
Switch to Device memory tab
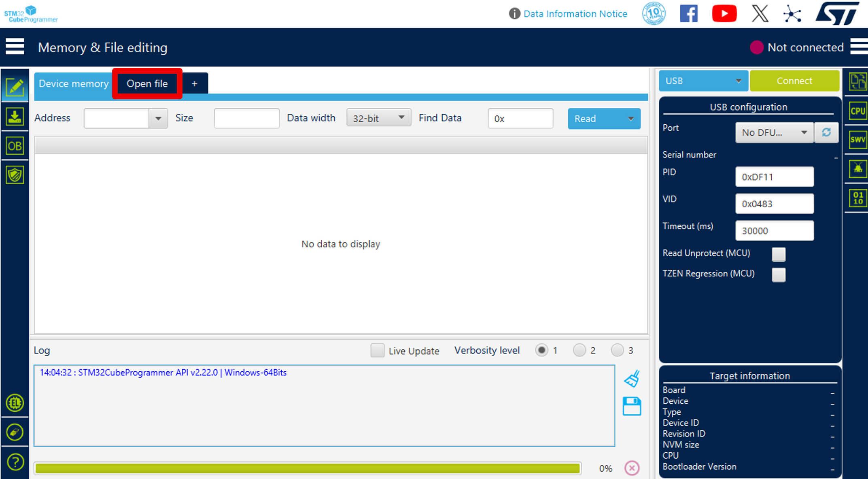click(73, 83)
